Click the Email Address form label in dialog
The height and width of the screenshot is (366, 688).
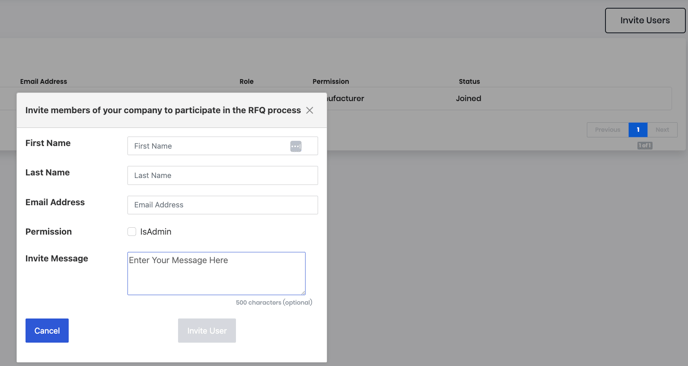55,202
